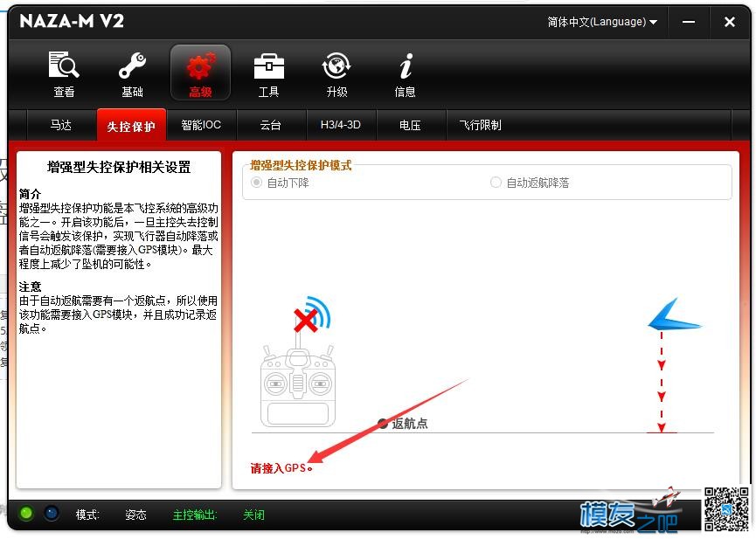Click the blue status indicator light
This screenshot has height=539, width=756.
click(52, 514)
